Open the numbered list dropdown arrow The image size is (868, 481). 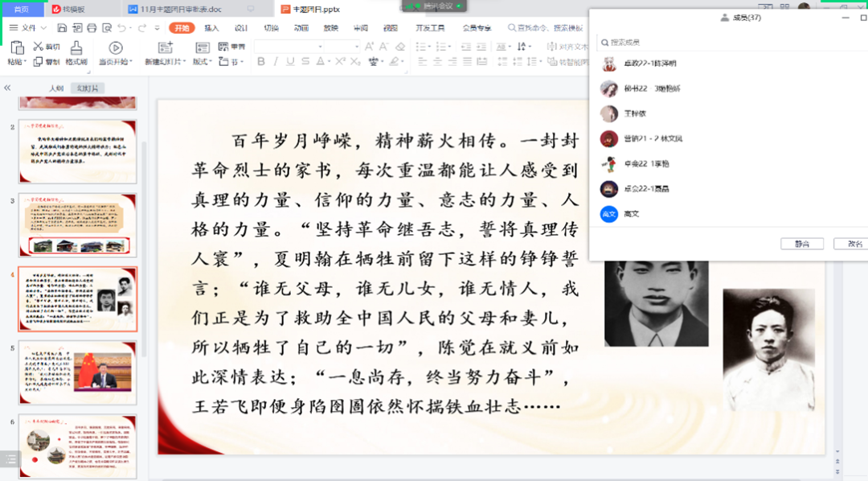tap(449, 47)
